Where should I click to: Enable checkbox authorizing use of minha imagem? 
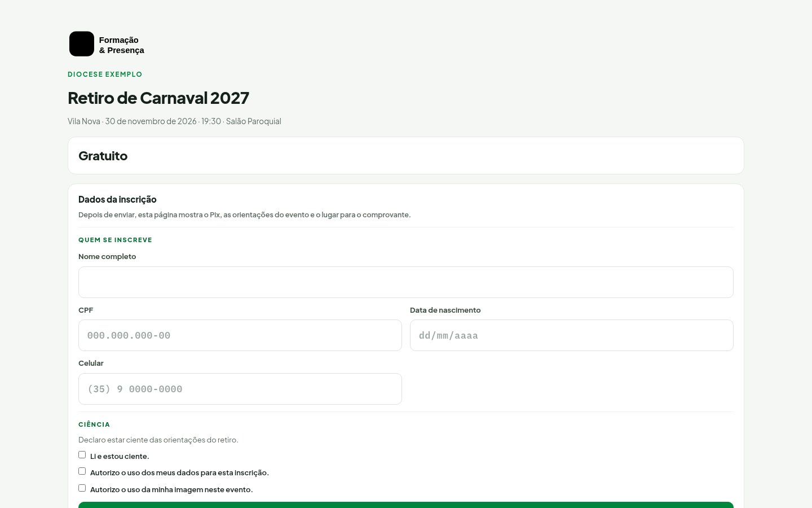(82, 488)
